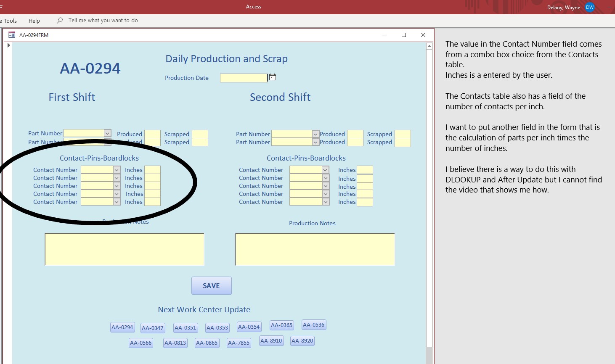Expand first Contact Number dropdown in First Shift

coord(117,170)
